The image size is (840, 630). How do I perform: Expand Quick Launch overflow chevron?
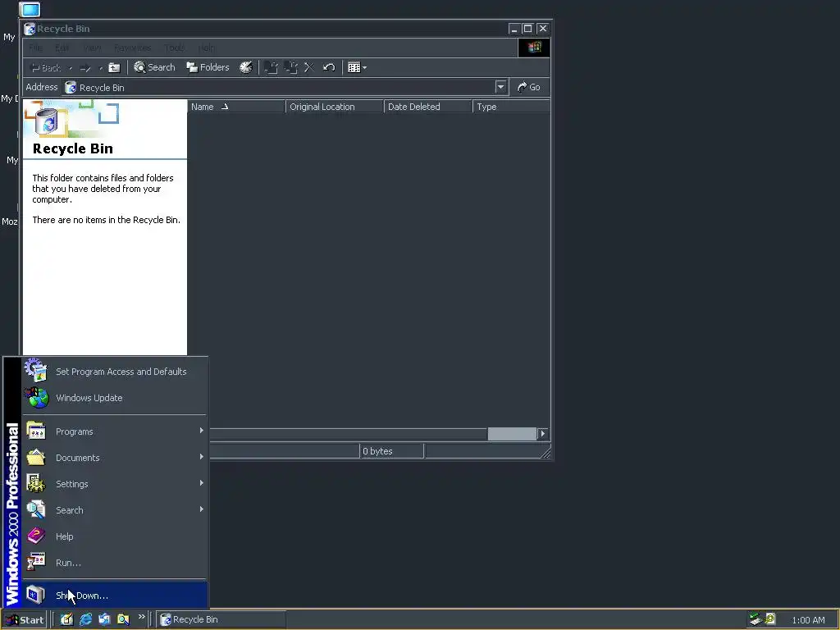pyautogui.click(x=141, y=617)
